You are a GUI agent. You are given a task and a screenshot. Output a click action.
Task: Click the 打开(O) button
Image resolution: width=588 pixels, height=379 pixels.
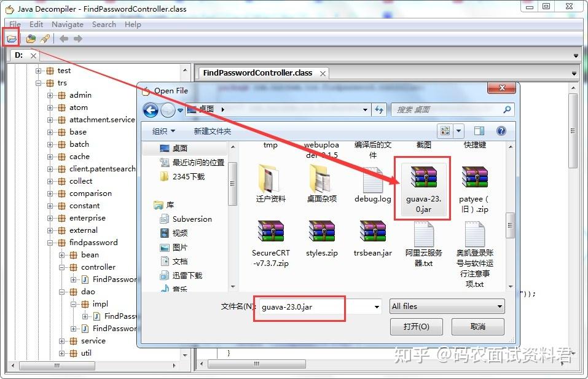(x=416, y=327)
